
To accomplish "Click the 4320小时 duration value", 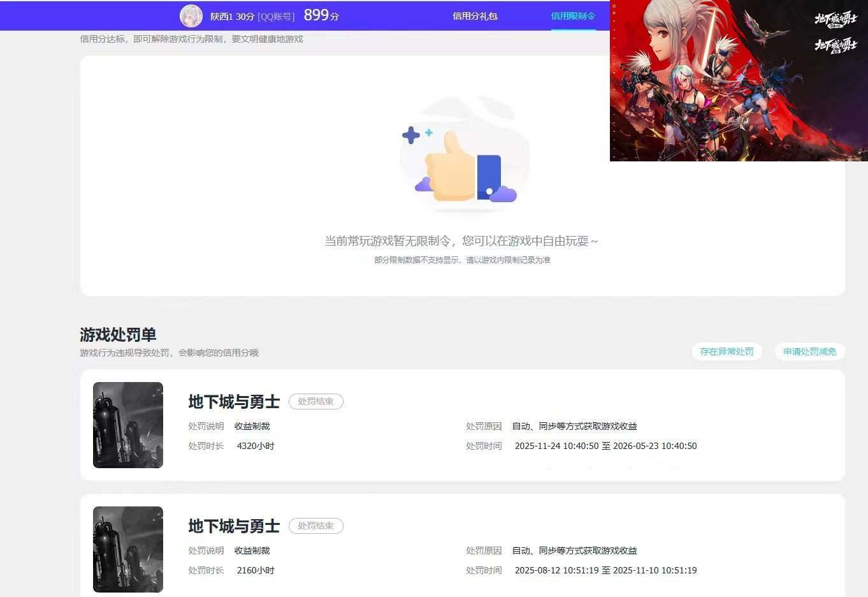I will pos(256,446).
